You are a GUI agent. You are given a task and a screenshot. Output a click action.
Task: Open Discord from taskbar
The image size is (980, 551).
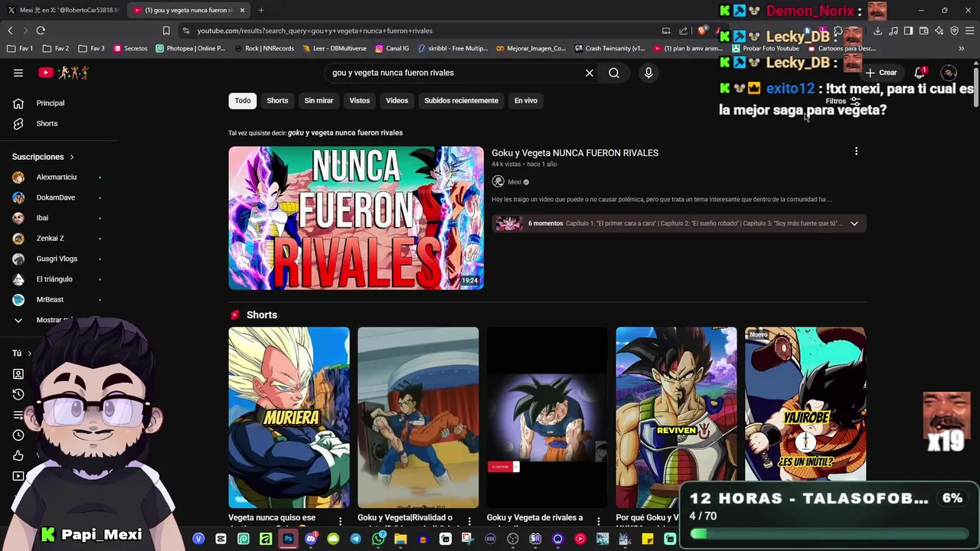tap(311, 539)
